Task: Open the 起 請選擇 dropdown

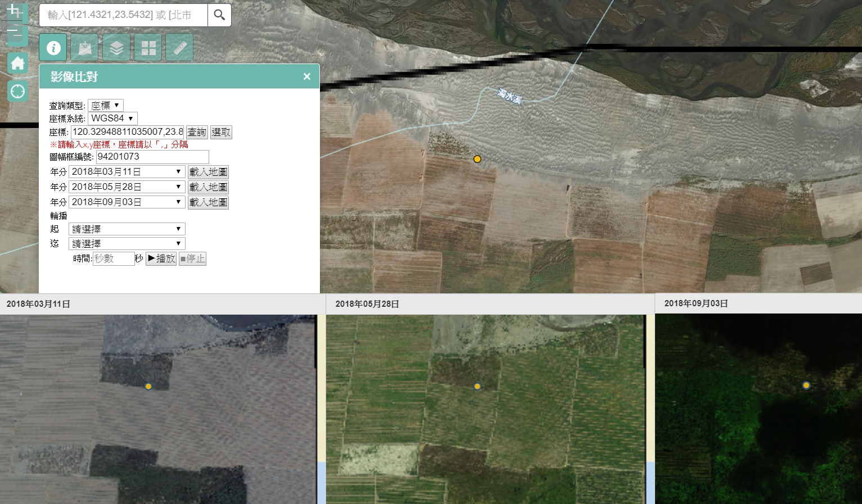Action: (x=127, y=229)
